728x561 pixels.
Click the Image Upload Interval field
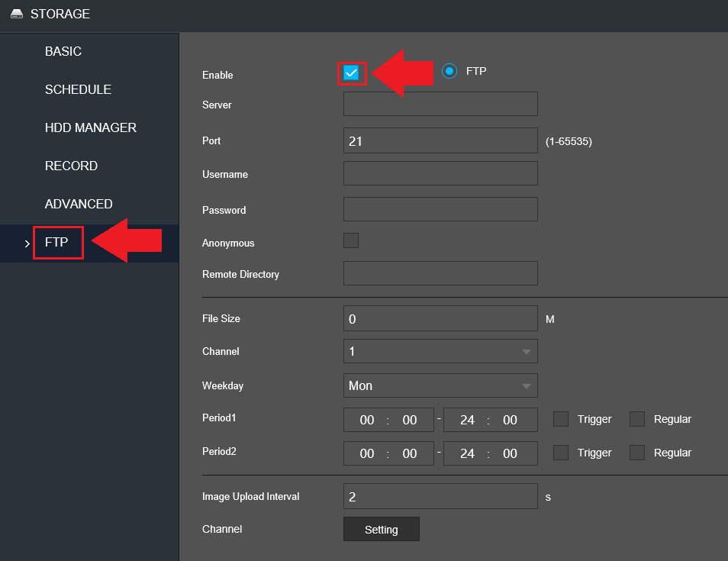click(440, 496)
